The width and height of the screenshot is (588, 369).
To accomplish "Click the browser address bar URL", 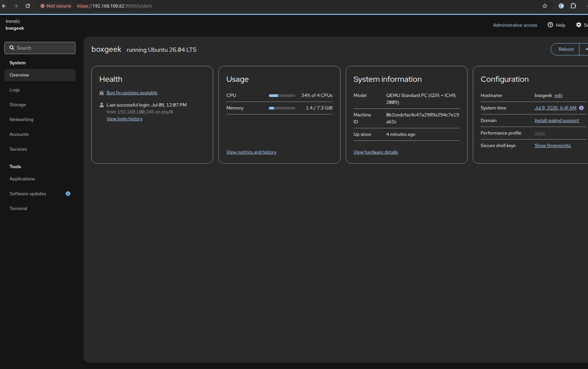I will coord(114,6).
